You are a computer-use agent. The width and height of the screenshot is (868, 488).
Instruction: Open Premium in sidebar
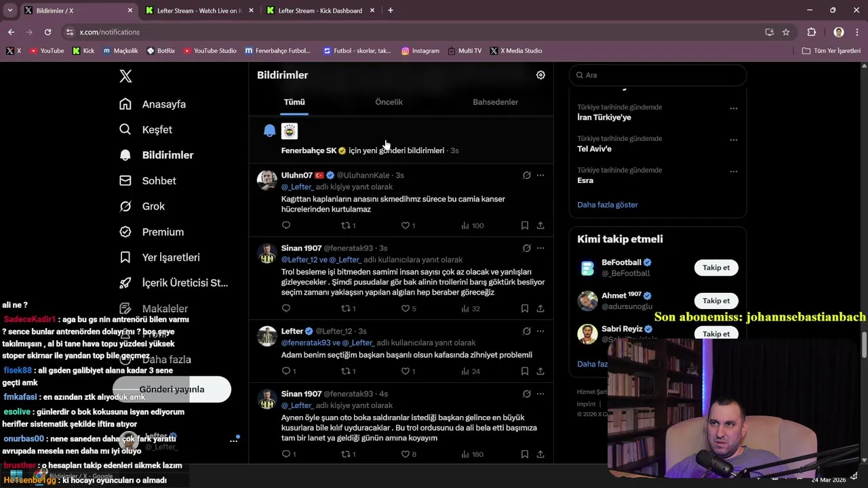pos(152,232)
